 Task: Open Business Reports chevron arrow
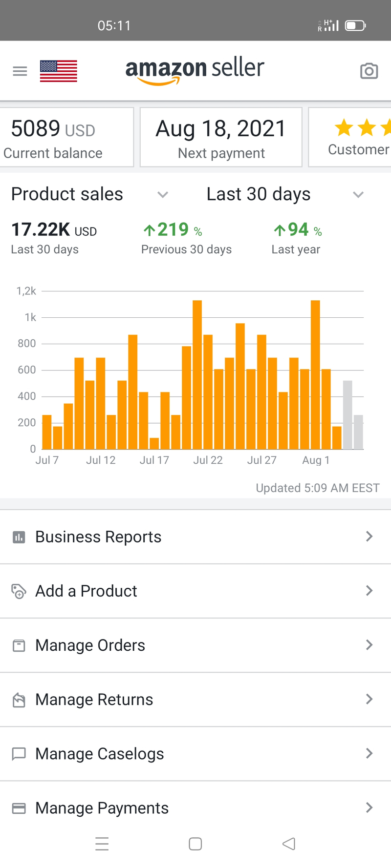tap(369, 537)
